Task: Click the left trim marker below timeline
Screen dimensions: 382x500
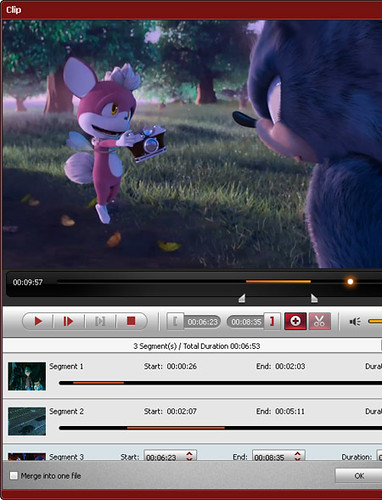Action: pos(242,298)
